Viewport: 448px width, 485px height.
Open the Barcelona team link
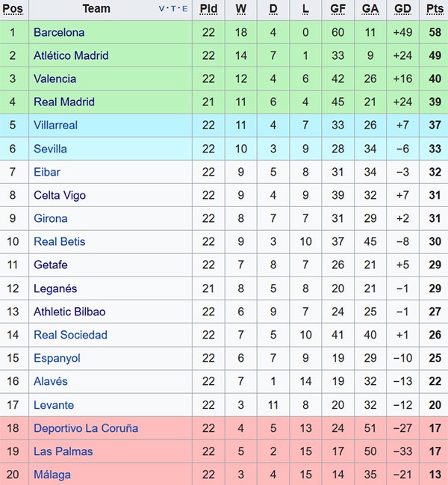click(59, 32)
